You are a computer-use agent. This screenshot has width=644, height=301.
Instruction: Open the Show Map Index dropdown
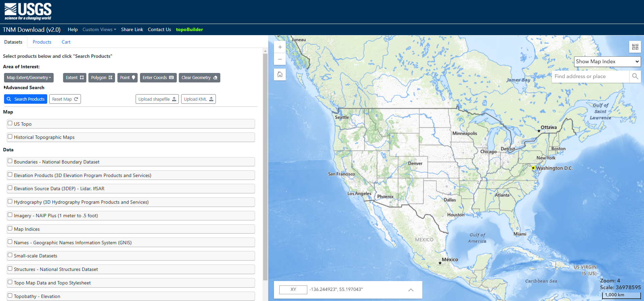point(607,61)
